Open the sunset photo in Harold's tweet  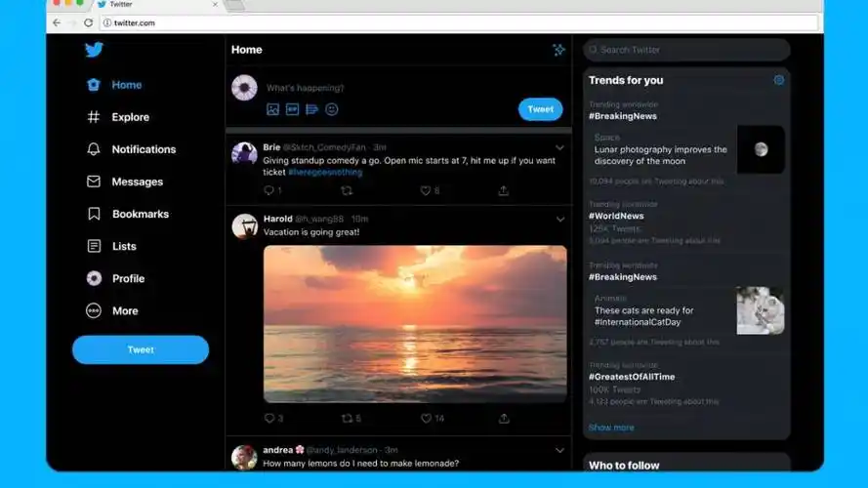(x=415, y=323)
